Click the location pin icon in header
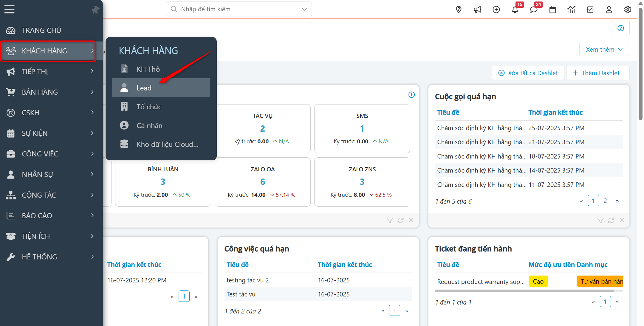This screenshot has width=644, height=326. pos(459,10)
